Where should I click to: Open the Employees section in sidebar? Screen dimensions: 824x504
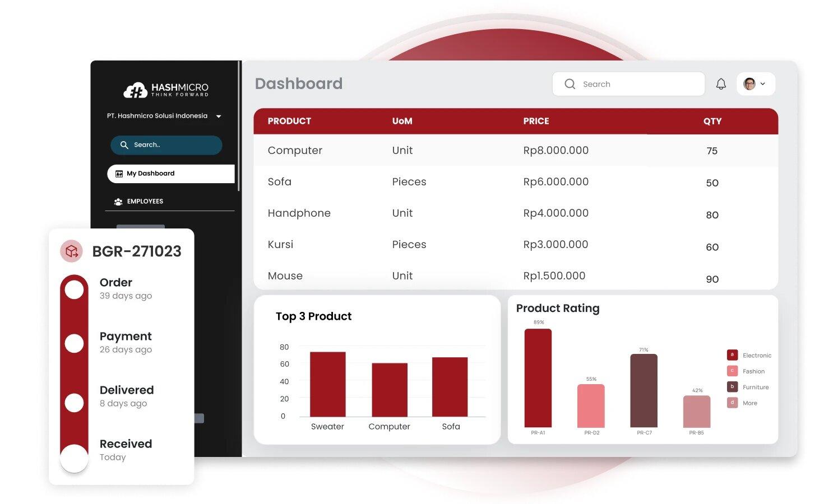tap(145, 201)
